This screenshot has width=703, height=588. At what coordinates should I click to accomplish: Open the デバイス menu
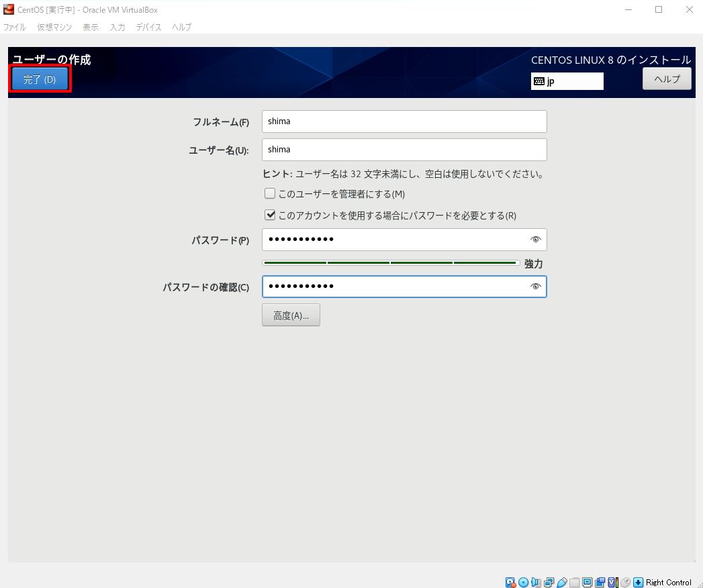[148, 27]
